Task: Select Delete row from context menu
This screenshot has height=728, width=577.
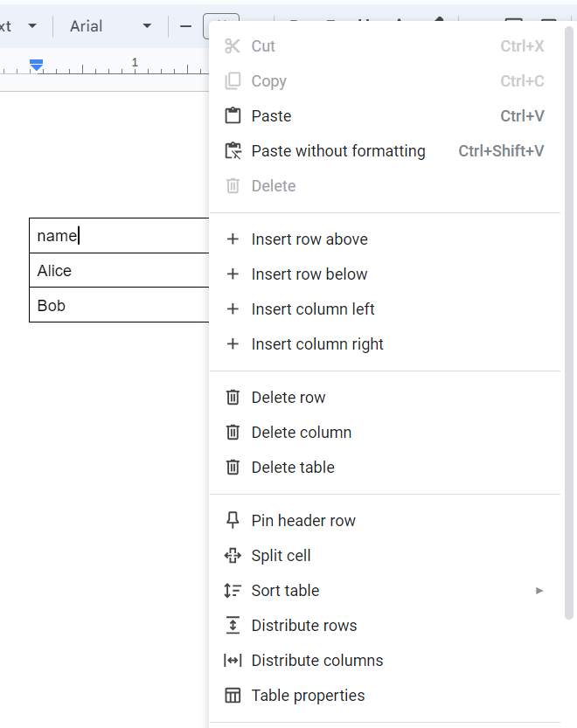Action: 288,398
